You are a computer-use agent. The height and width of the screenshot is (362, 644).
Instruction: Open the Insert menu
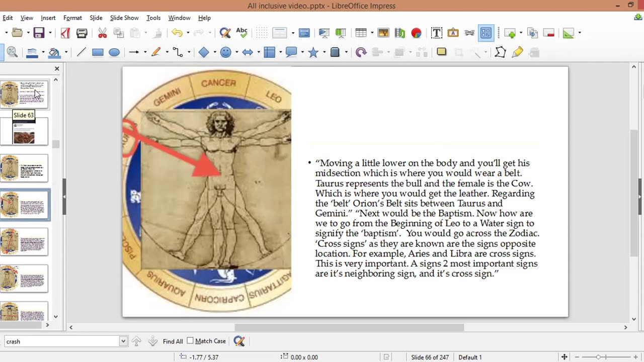pyautogui.click(x=48, y=18)
